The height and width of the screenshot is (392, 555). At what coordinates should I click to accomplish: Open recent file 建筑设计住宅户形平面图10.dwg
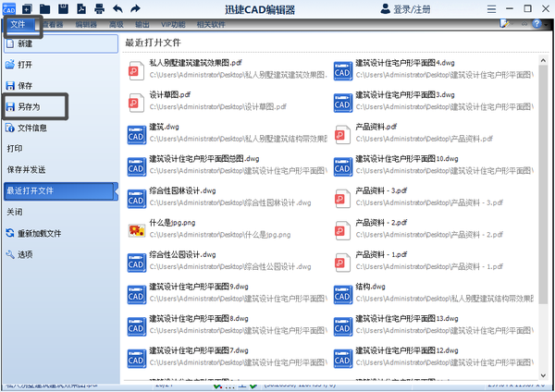(434, 165)
